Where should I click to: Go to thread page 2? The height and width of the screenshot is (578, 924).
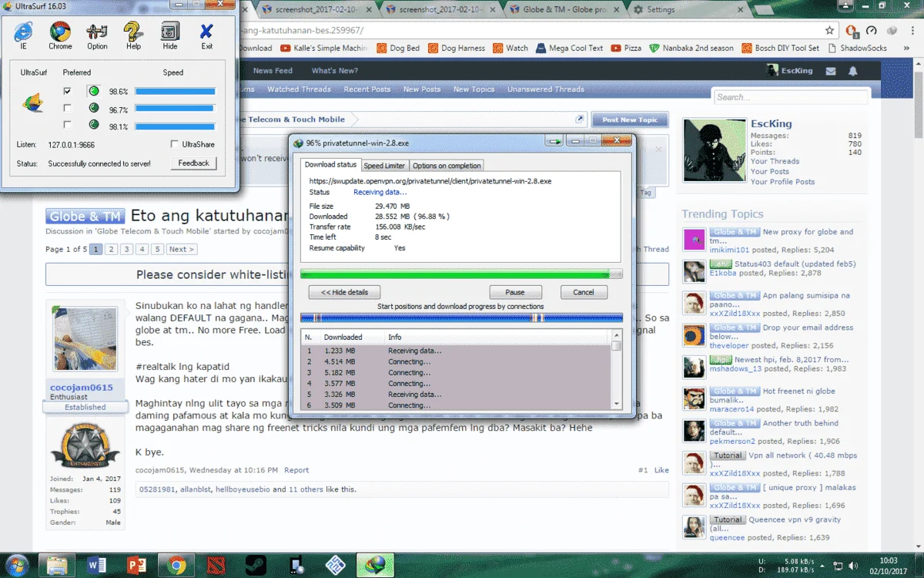click(x=112, y=249)
